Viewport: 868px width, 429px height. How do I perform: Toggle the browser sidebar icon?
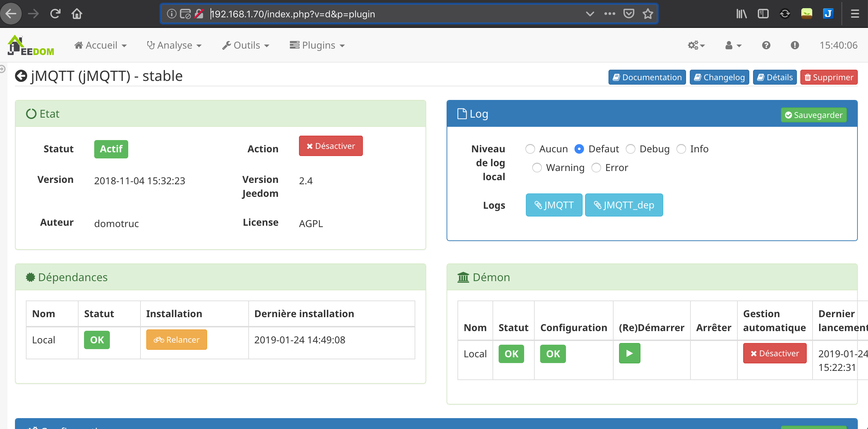(x=763, y=14)
